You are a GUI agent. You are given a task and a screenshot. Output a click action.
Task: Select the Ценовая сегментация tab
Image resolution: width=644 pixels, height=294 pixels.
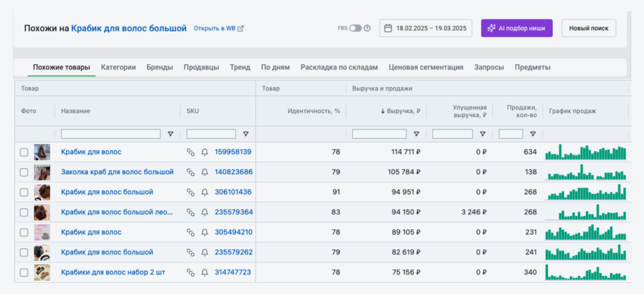(426, 67)
